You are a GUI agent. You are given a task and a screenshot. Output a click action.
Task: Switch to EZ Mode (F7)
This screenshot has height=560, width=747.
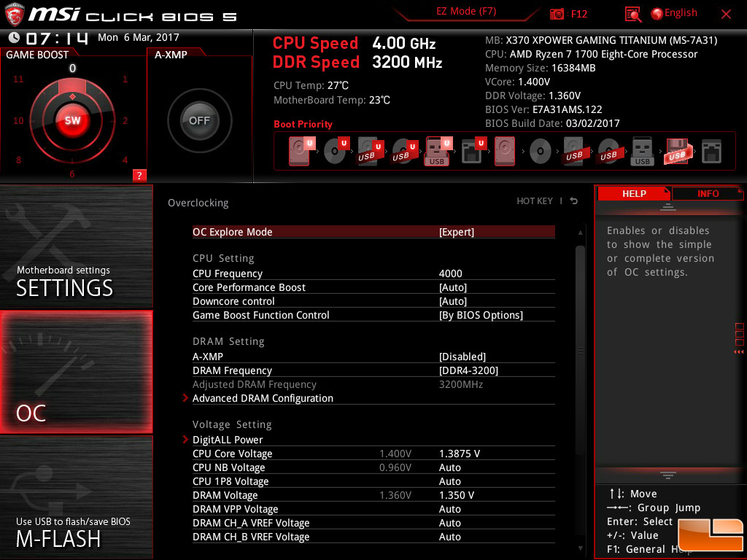[x=466, y=12]
